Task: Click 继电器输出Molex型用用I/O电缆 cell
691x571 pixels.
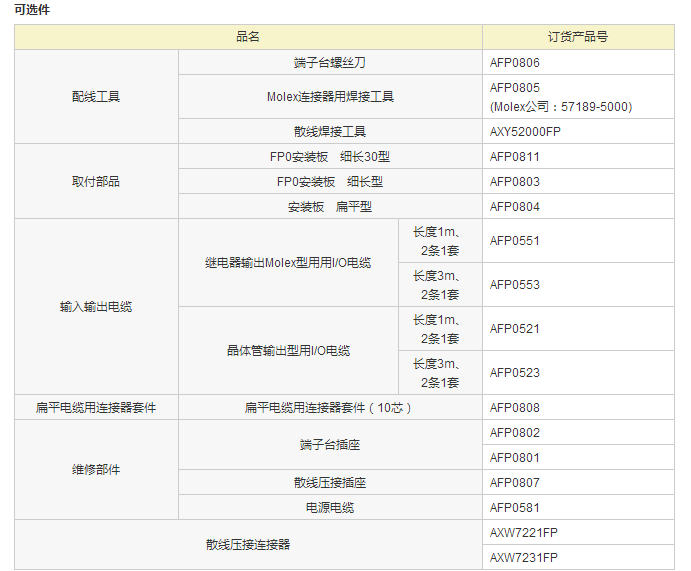Action: point(288,263)
